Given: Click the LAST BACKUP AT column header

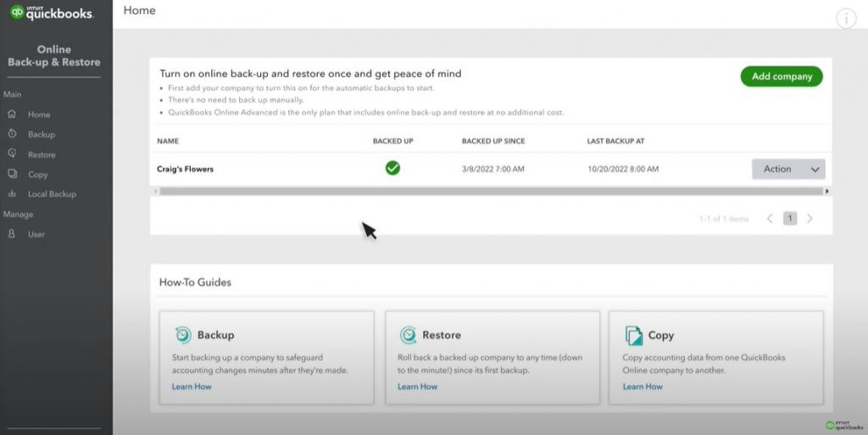Looking at the screenshot, I should click(x=615, y=141).
